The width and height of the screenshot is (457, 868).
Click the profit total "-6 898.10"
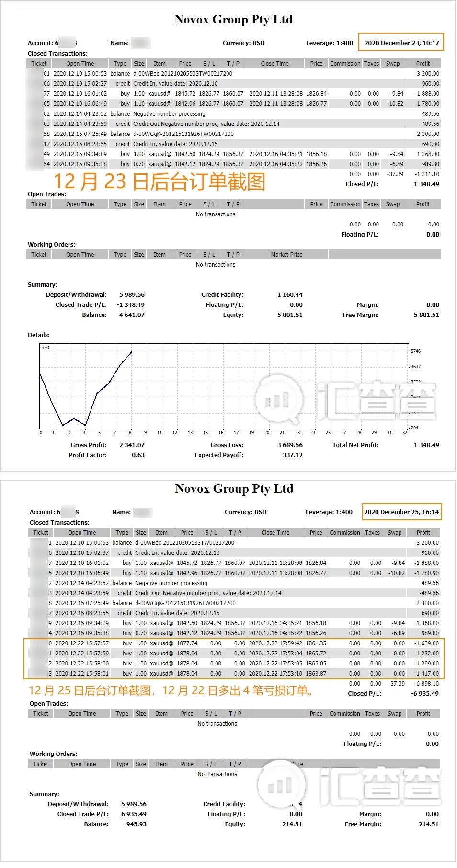(x=426, y=683)
